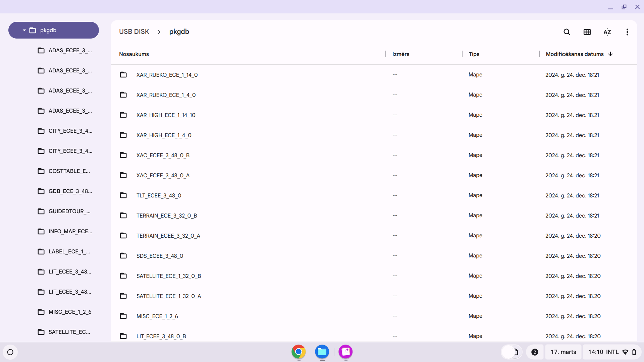This screenshot has height=362, width=644.
Task: Sort by Nosaukums column header
Action: [x=134, y=54]
